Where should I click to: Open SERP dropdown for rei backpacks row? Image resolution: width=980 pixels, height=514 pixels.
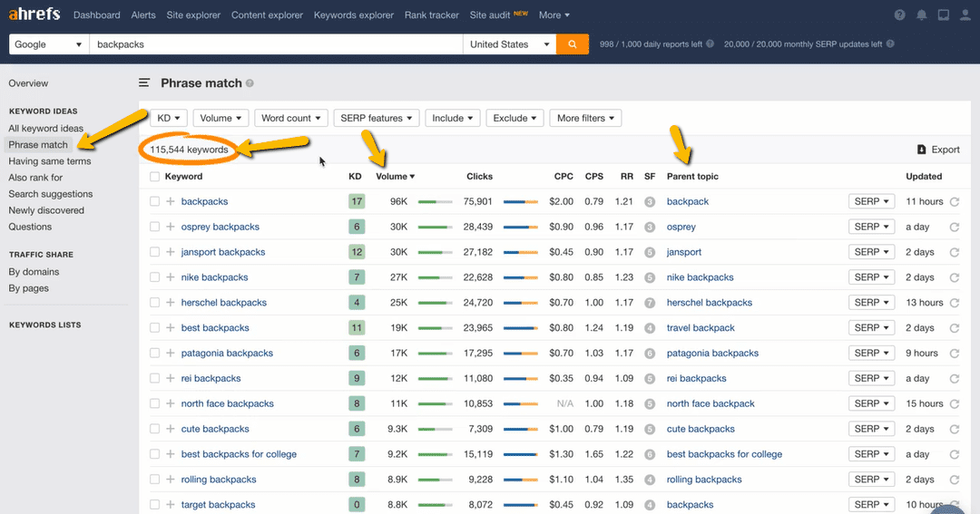coord(872,378)
